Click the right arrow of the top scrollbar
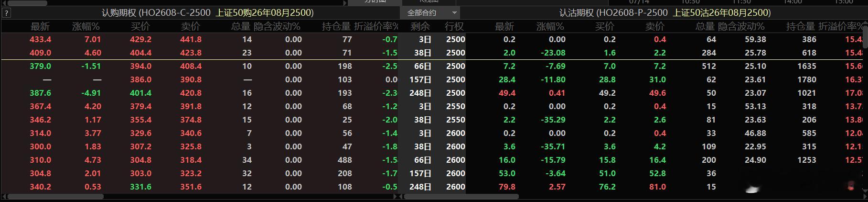Viewport: 868px width, 202px height. tap(345, 3)
